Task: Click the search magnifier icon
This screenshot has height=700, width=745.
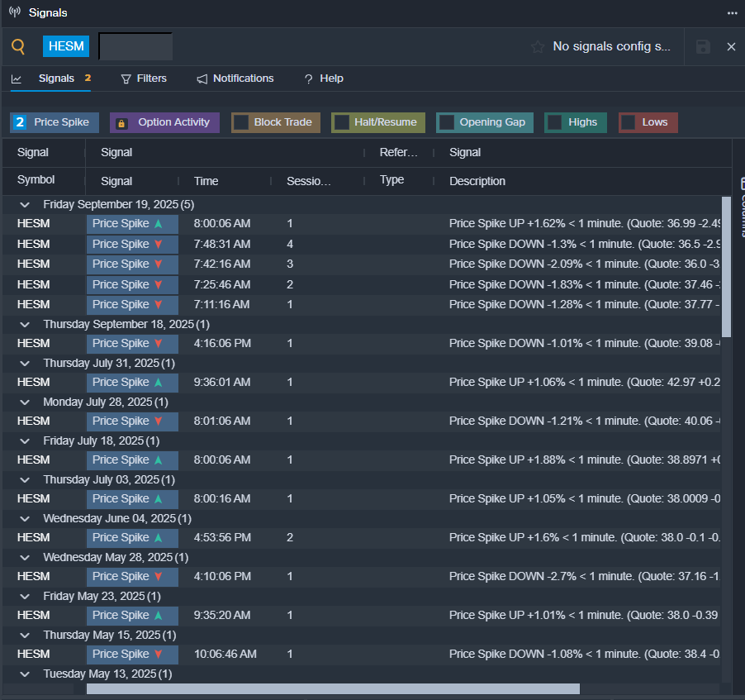Action: [x=18, y=46]
